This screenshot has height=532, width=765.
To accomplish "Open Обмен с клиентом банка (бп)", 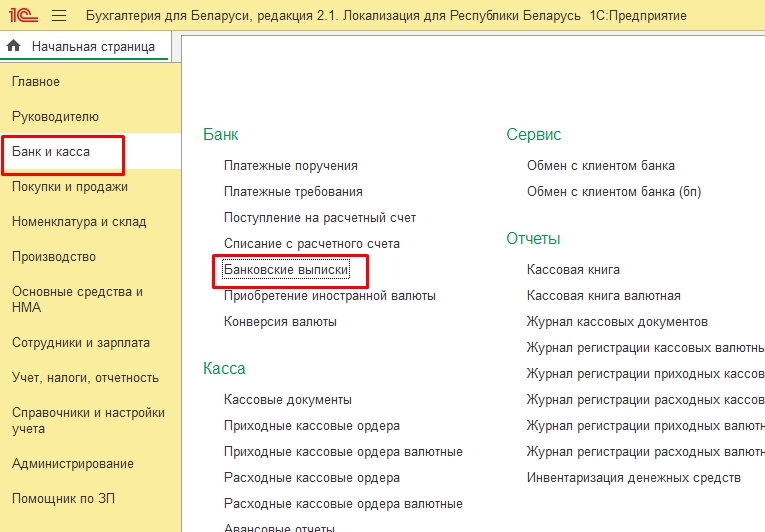I will coord(614,192).
